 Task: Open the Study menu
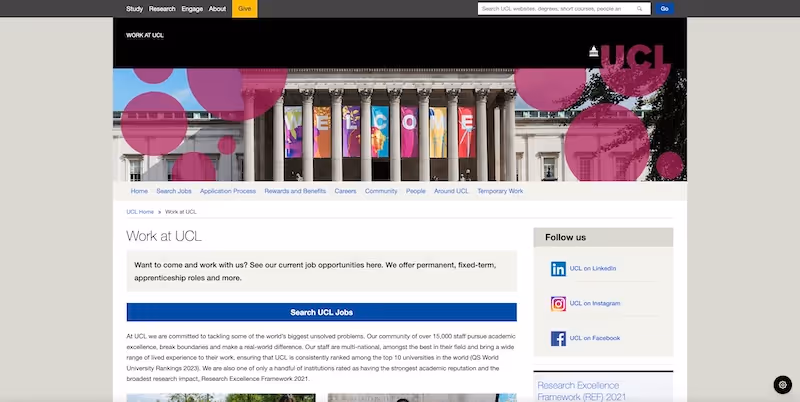135,9
